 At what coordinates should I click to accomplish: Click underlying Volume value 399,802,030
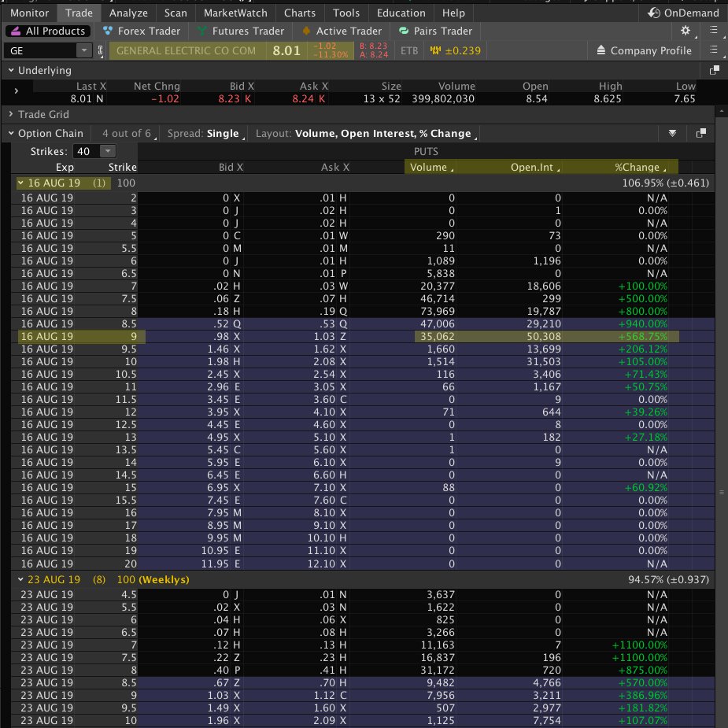443,98
